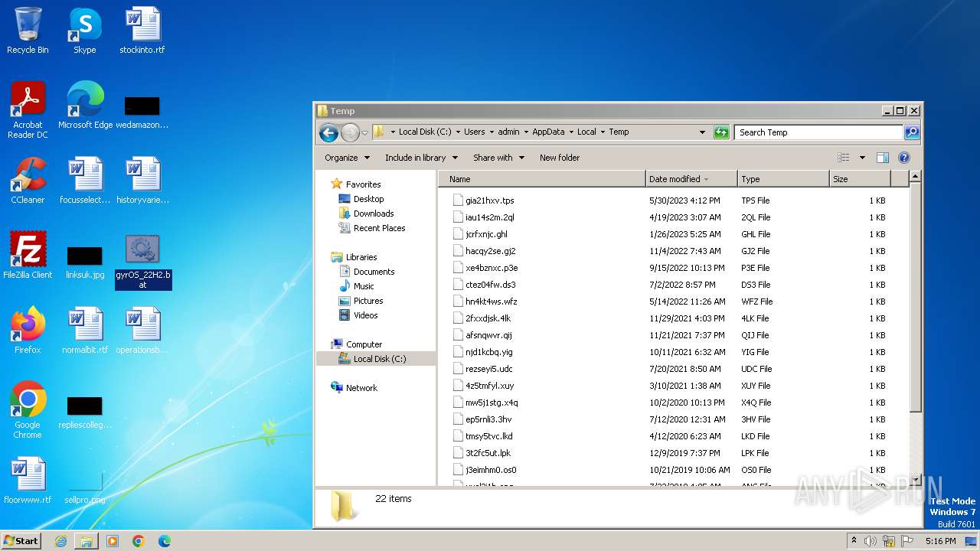980x551 pixels.
Task: Click AppData in the address path
Action: (548, 132)
